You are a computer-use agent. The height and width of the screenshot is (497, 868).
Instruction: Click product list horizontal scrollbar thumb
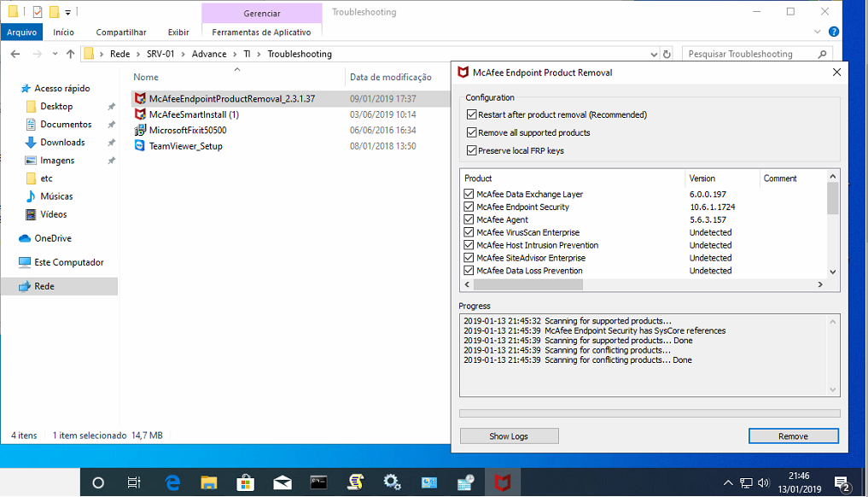[527, 284]
